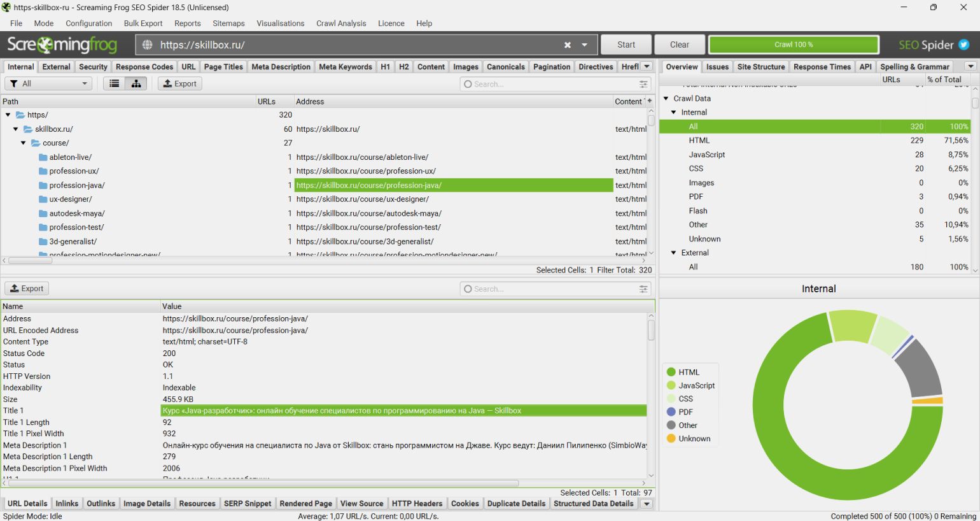Clear the URL field with X icon
The width and height of the screenshot is (980, 521).
pos(568,45)
